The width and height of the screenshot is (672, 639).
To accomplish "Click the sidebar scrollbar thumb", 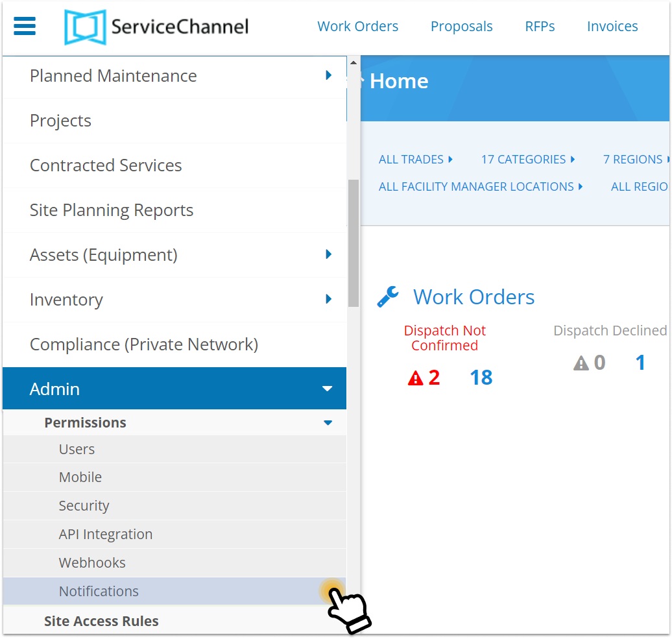I will pos(353,243).
